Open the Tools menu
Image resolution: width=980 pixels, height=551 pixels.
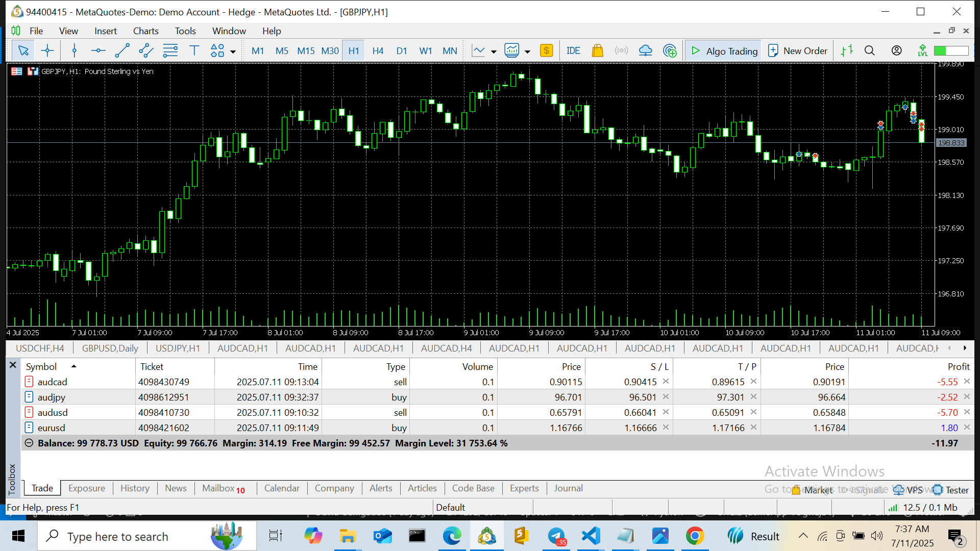click(x=185, y=31)
